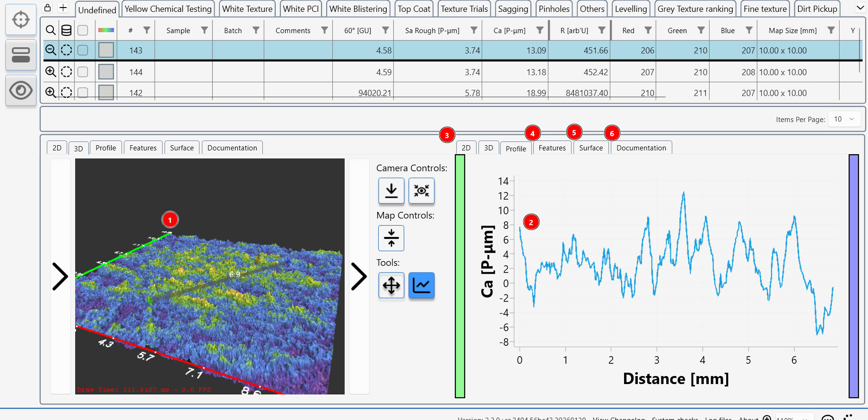
Task: Select the line chart profile tool
Action: click(x=421, y=285)
